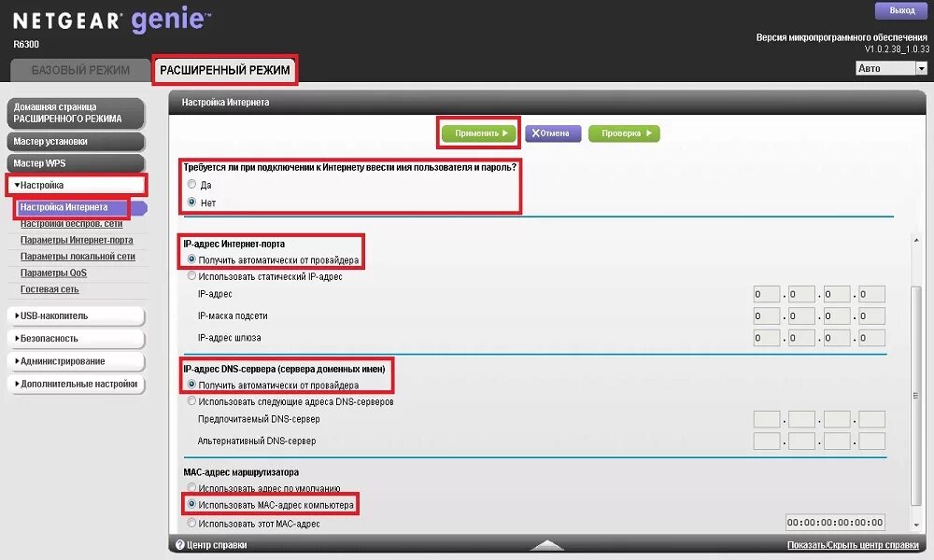Click the settings pane scrollbar thumb
934x560 pixels.
click(916, 396)
